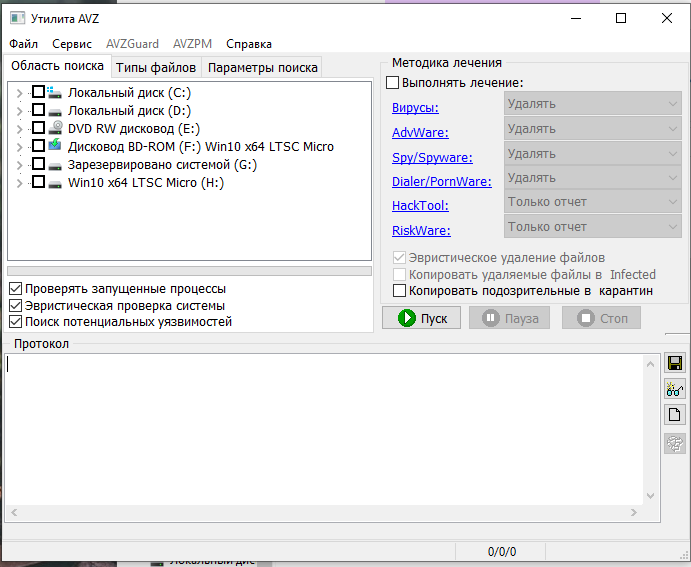Switch to the Типы файлов tab
This screenshot has width=691, height=567.
tap(156, 68)
